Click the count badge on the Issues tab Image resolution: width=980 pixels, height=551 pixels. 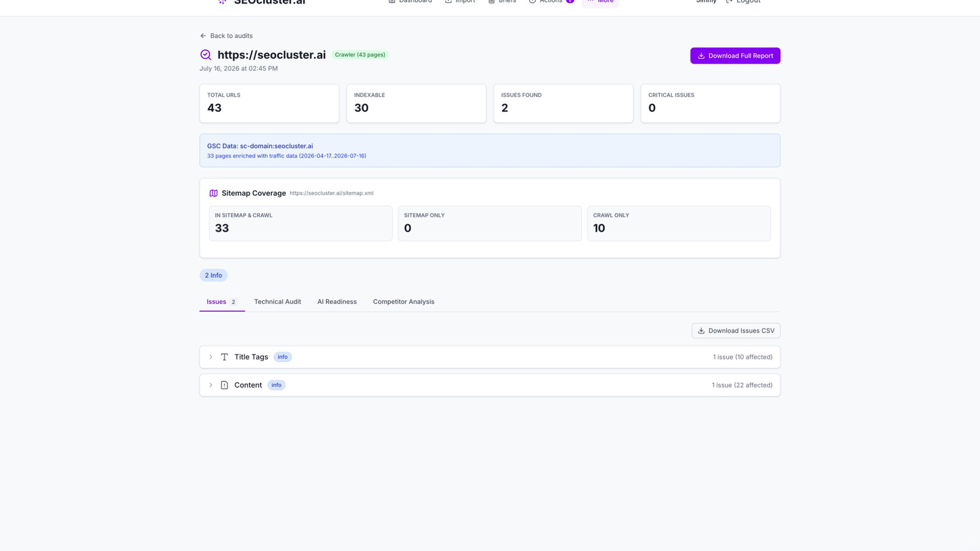pyautogui.click(x=233, y=302)
